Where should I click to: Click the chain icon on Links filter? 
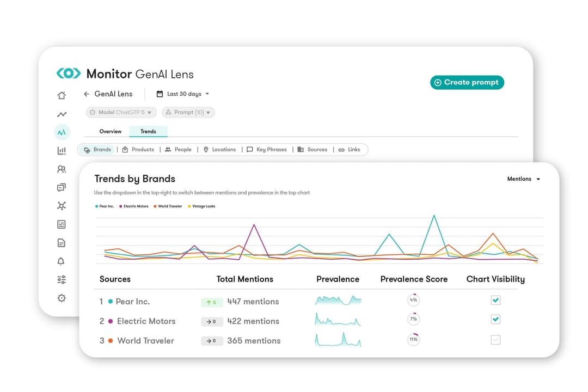coord(341,150)
